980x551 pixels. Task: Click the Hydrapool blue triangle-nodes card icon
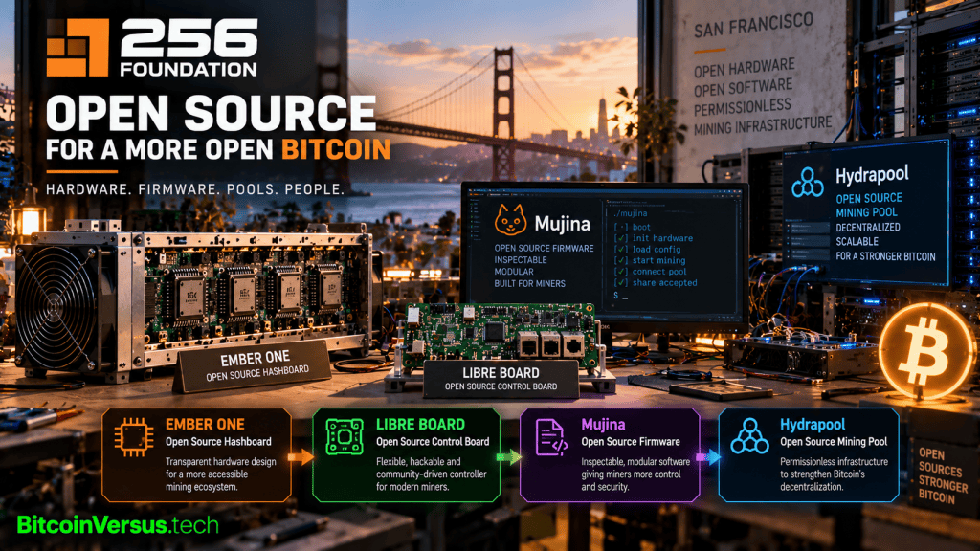(749, 436)
